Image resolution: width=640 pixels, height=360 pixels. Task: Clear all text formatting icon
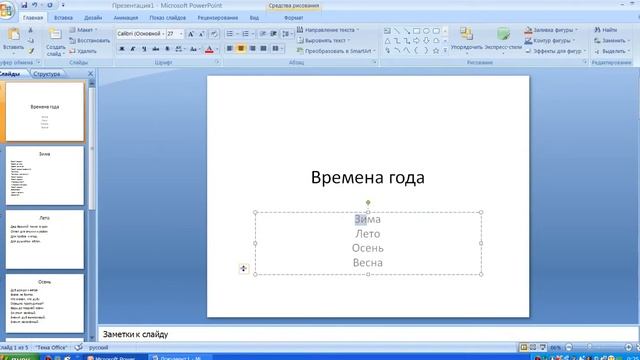coord(214,34)
